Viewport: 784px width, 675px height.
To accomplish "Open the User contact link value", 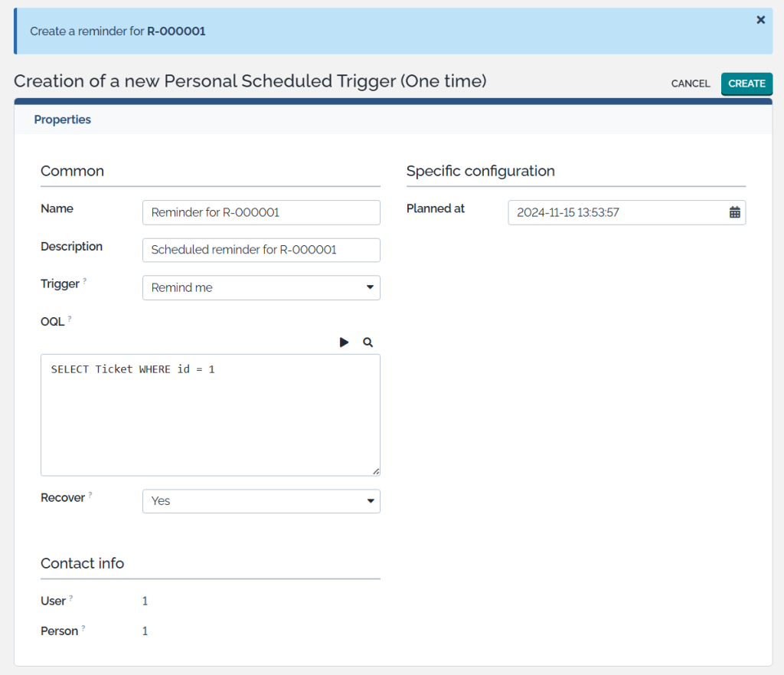I will pos(145,601).
